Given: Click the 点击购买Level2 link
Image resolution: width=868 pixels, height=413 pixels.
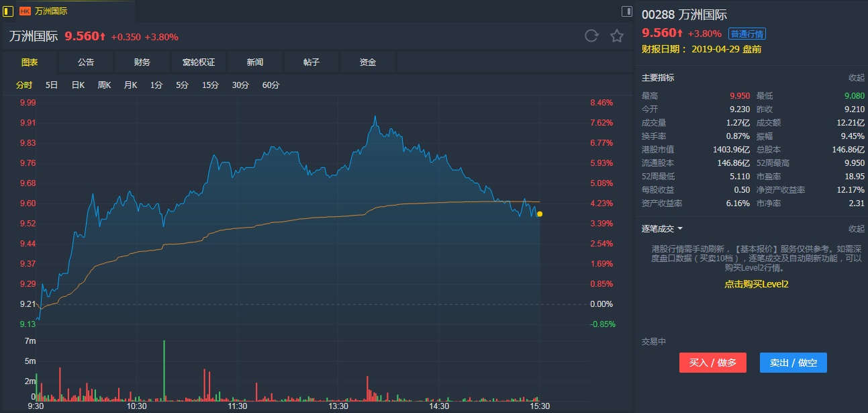Looking at the screenshot, I should (756, 284).
